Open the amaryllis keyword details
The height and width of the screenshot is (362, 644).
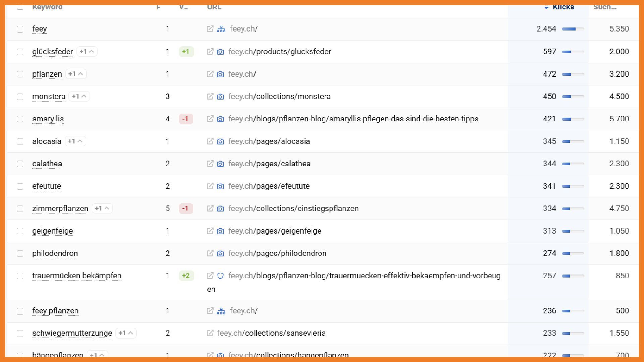pyautogui.click(x=48, y=119)
